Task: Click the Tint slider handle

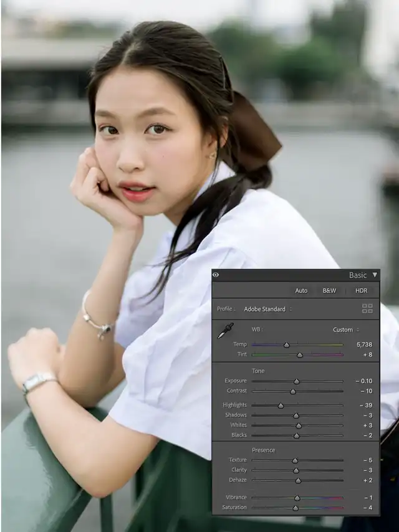Action: tap(300, 354)
